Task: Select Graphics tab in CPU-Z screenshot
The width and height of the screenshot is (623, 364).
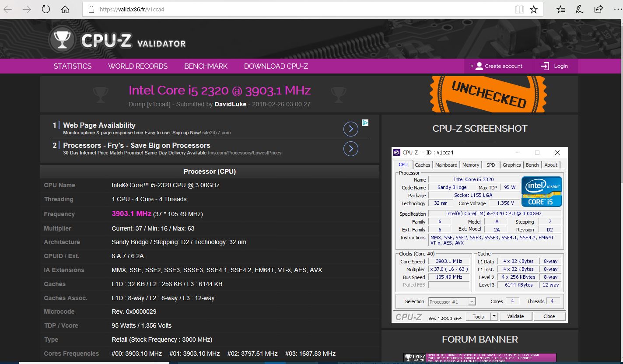Action: 511,165
